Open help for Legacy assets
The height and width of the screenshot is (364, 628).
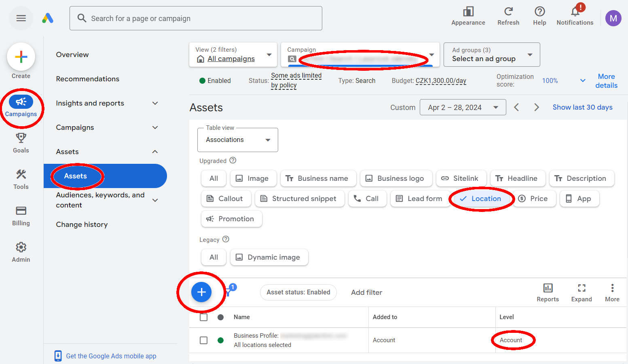point(226,239)
